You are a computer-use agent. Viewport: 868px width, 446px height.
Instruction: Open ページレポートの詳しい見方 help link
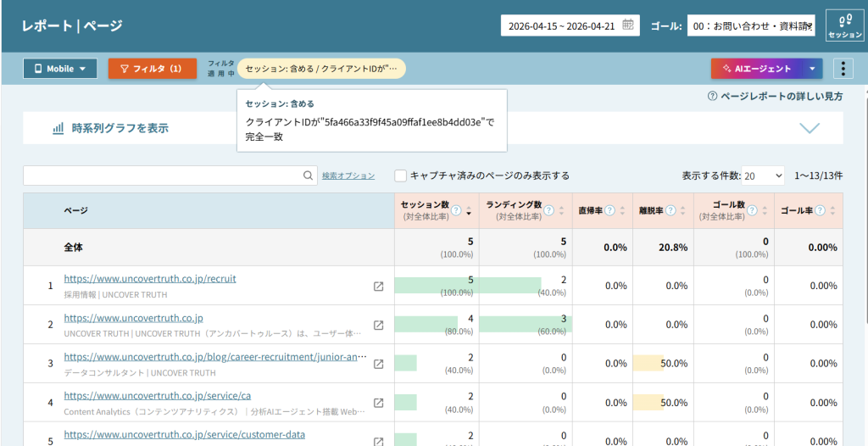pyautogui.click(x=775, y=97)
